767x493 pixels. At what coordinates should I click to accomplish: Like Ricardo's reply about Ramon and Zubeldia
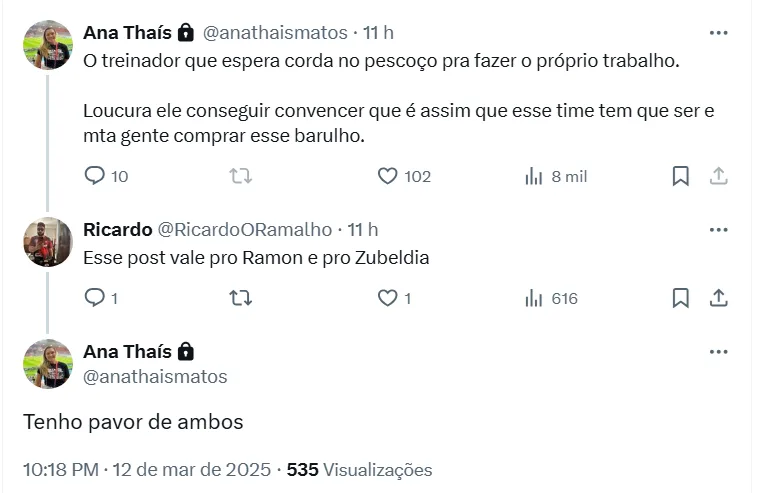(388, 298)
